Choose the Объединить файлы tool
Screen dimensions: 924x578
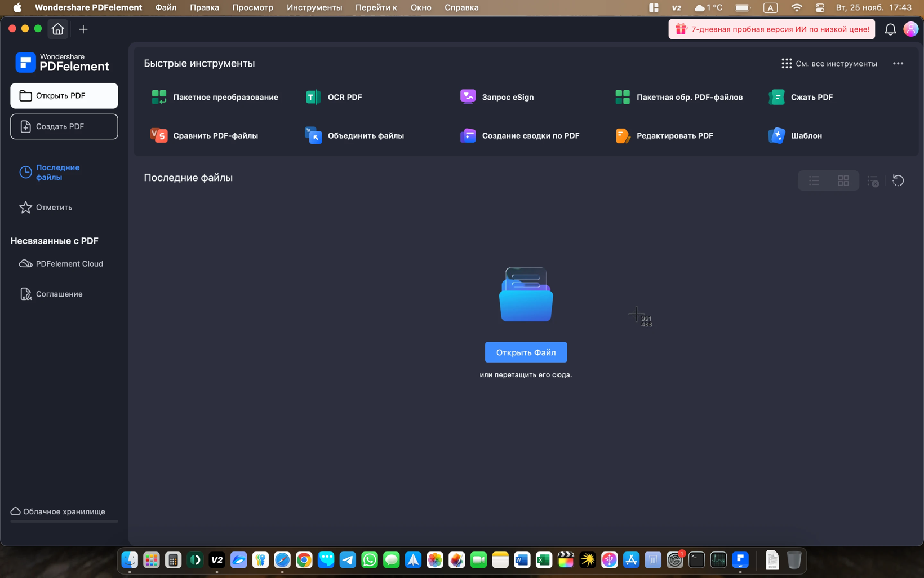pos(354,135)
